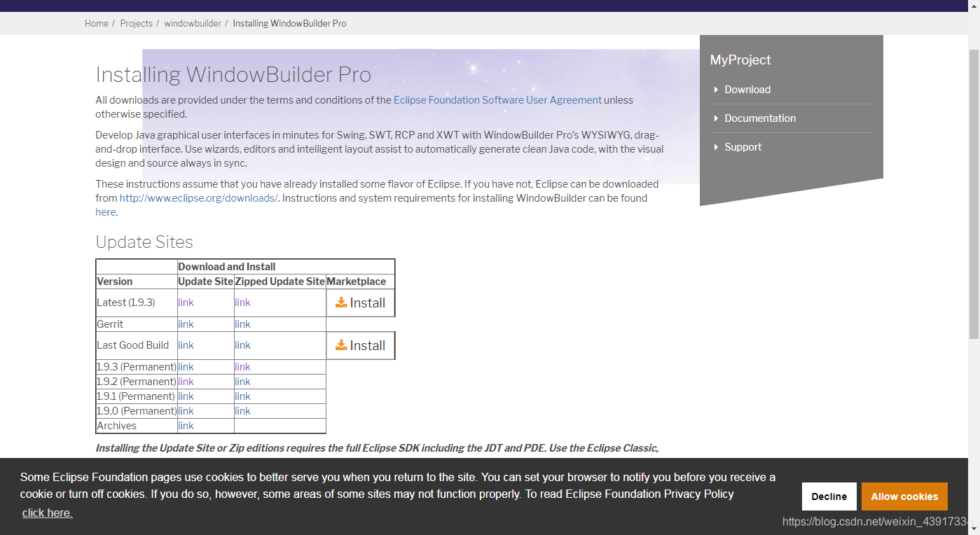980x535 pixels.
Task: Open the windowbuilder breadcrumb link
Action: (x=193, y=23)
